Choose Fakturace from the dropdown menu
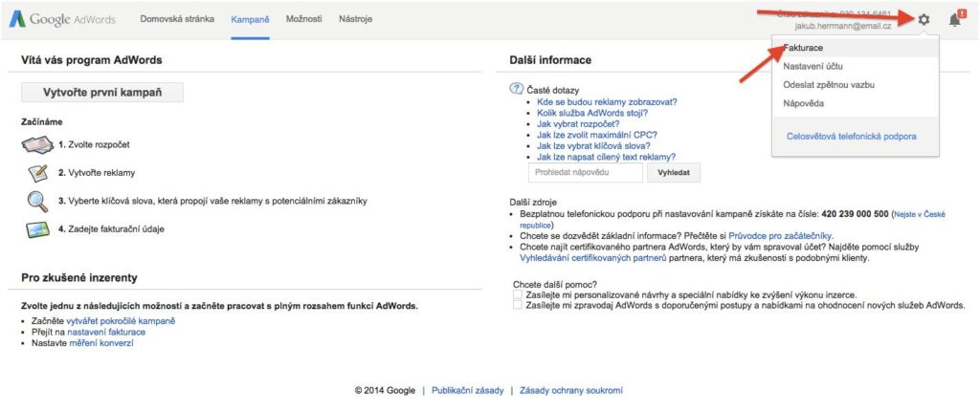Viewport: 980px width, 412px height. coord(855,48)
